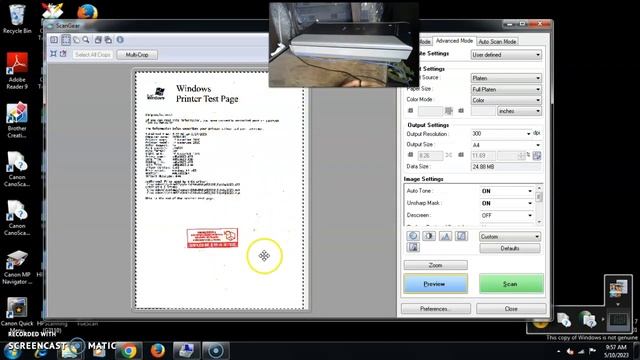The height and width of the screenshot is (360, 640).
Task: Open the Tone Curve Settings button
Action: click(x=461, y=236)
